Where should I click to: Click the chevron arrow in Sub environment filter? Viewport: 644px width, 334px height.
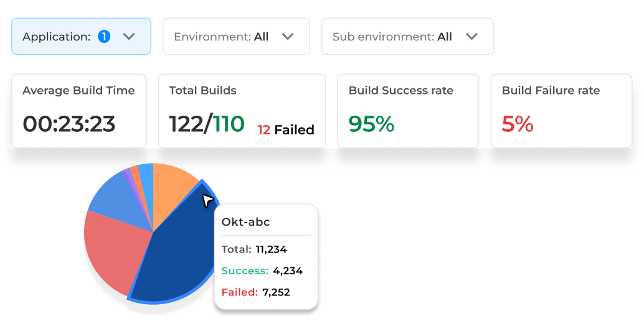point(472,37)
